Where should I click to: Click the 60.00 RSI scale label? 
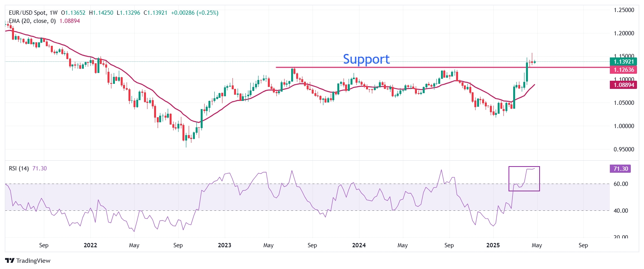tap(620, 184)
